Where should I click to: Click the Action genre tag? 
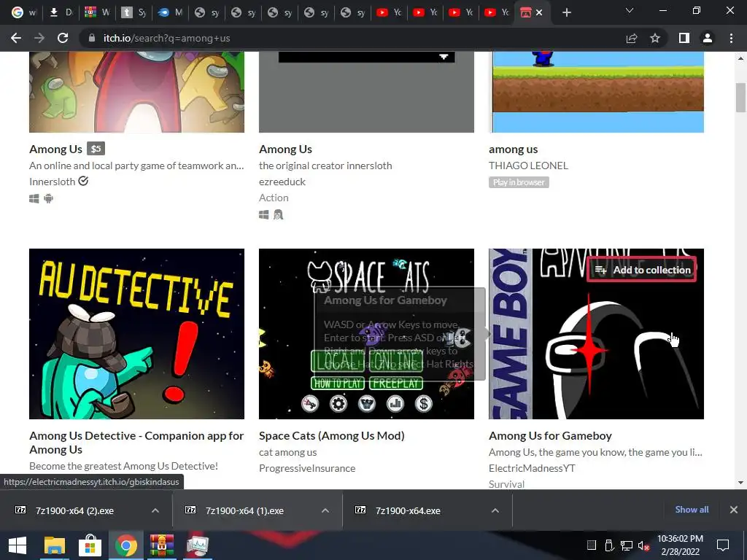click(274, 198)
